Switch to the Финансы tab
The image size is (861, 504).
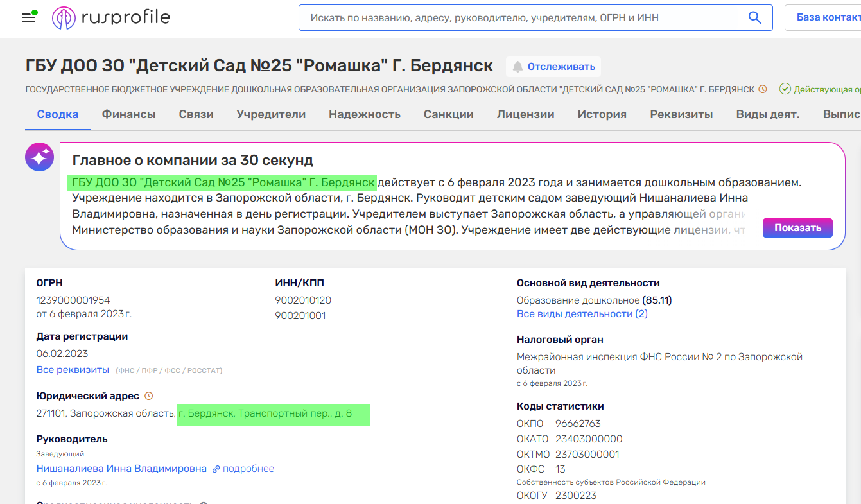[x=128, y=114]
